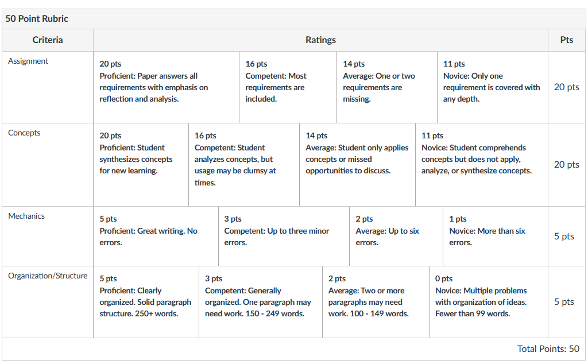The width and height of the screenshot is (588, 364).
Task: Choose 5 pts Proficient Organization/Structure rating
Action: tap(146, 302)
